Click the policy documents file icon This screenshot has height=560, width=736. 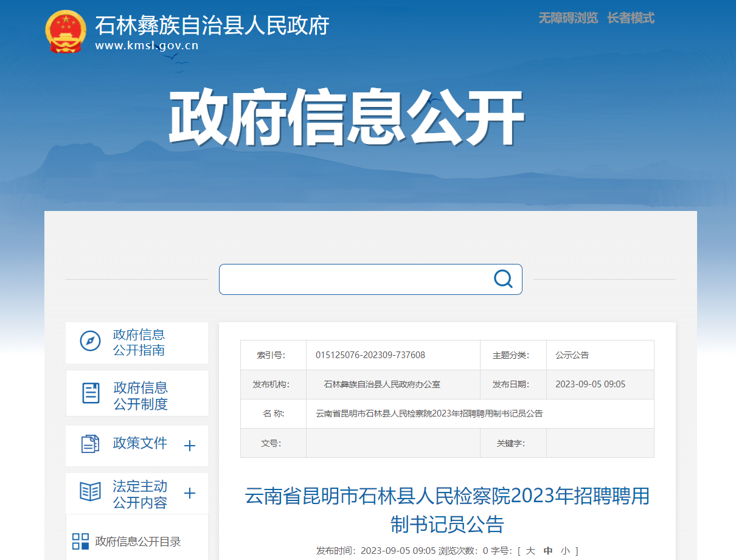pyautogui.click(x=90, y=444)
